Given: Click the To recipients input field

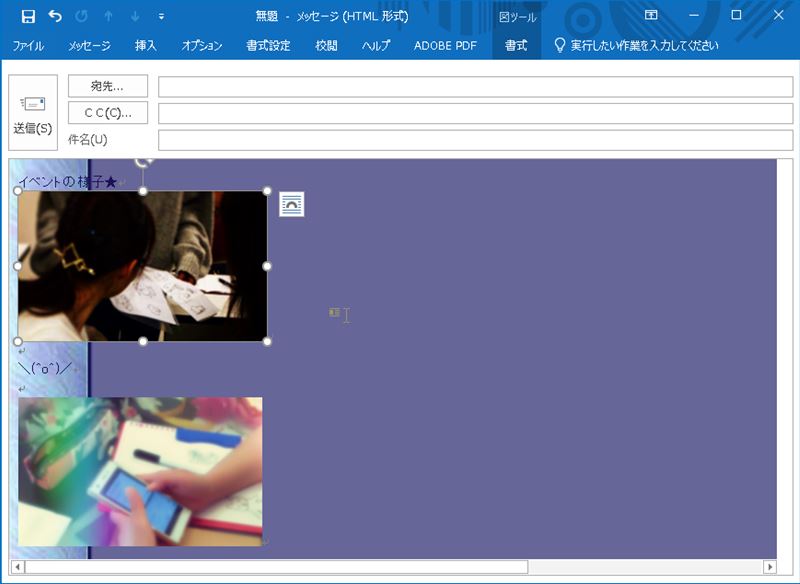Looking at the screenshot, I should pyautogui.click(x=475, y=87).
